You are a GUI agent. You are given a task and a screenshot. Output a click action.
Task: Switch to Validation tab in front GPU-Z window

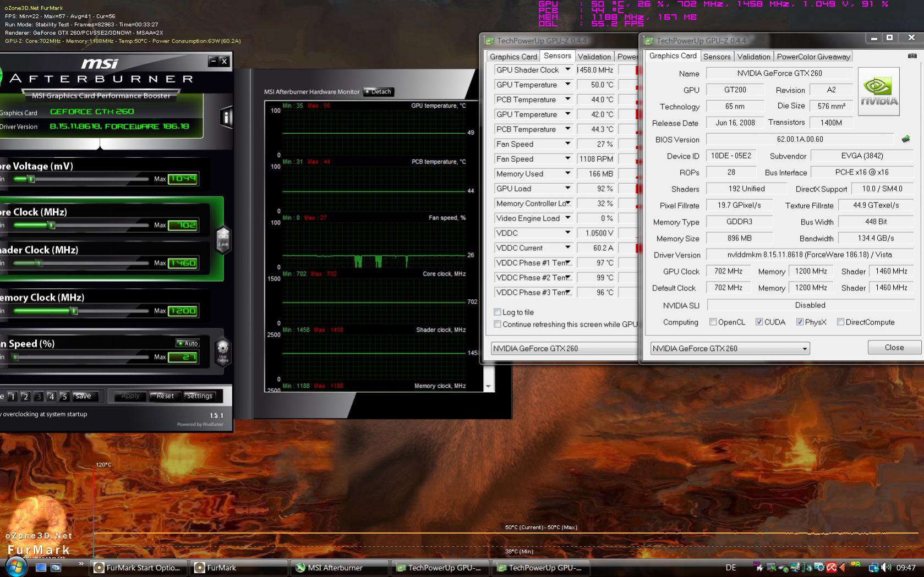753,57
